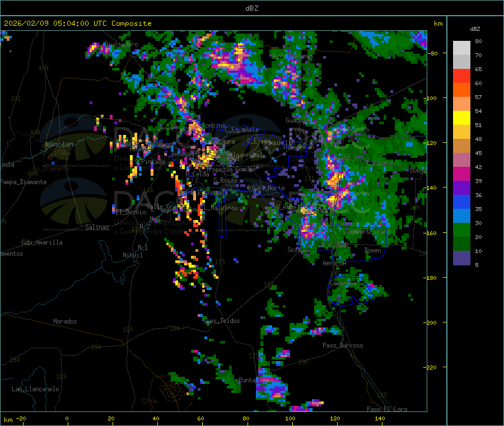
Task: Click the 80 value on the color scale
Action: tap(478, 41)
